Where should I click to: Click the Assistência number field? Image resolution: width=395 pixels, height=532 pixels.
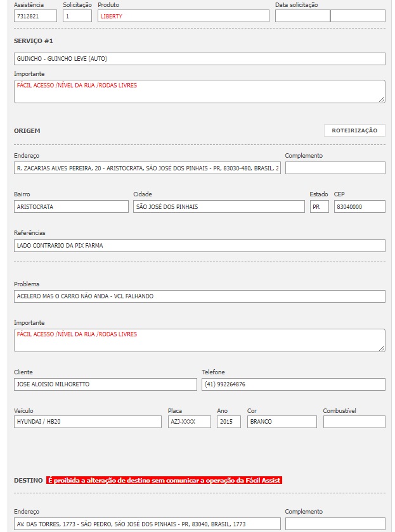point(35,16)
